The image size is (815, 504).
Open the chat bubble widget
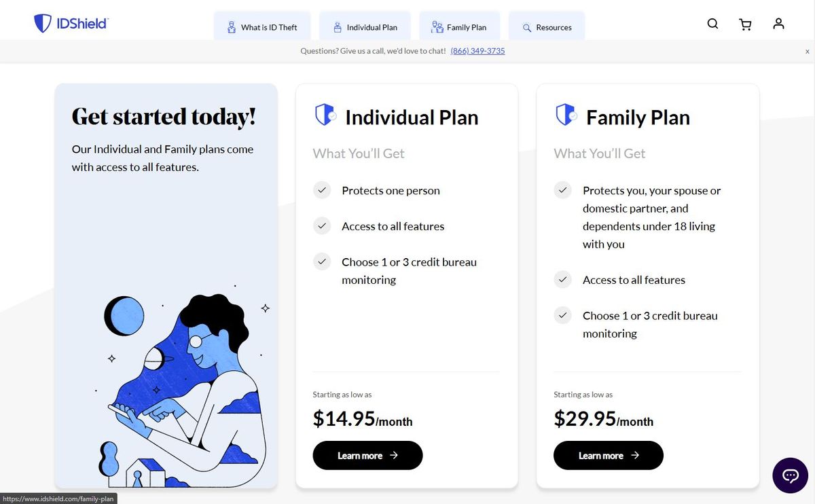pos(791,475)
